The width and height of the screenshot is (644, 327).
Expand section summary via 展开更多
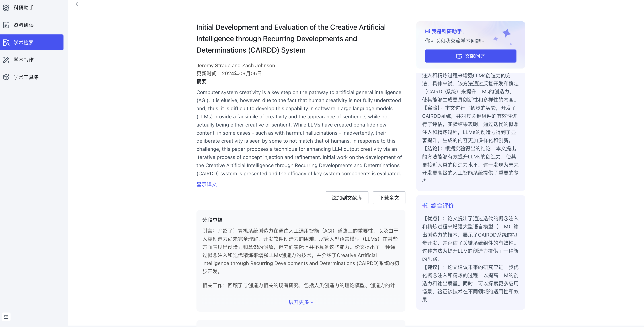coord(299,302)
